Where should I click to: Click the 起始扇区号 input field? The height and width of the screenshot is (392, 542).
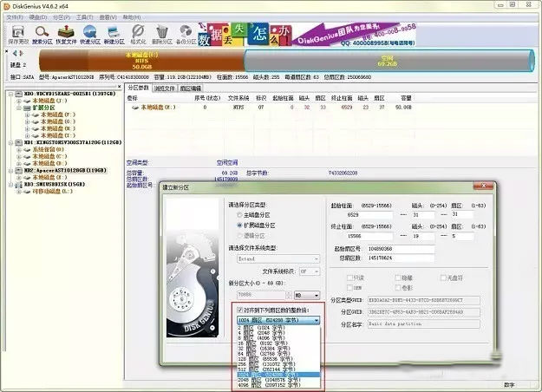[401, 249]
